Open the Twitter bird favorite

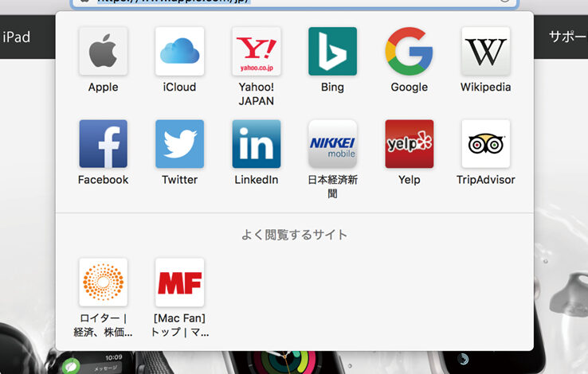(x=179, y=144)
